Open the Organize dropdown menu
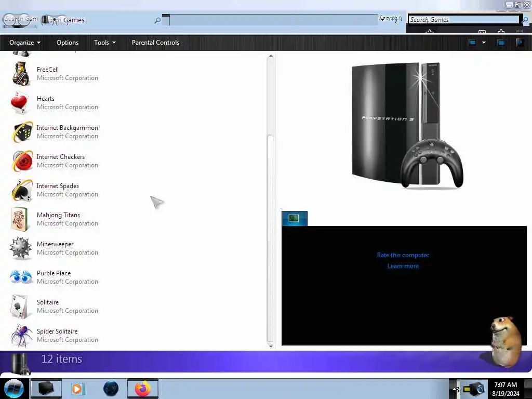 (x=25, y=43)
